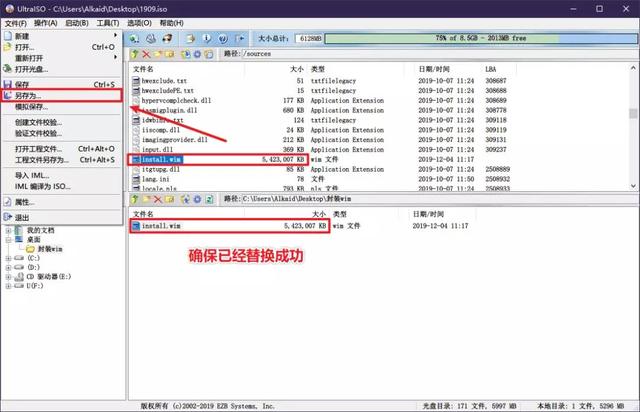This screenshot has height=412, width=640.
Task: Expand (C:) drive tree node
Action: click(x=8, y=258)
